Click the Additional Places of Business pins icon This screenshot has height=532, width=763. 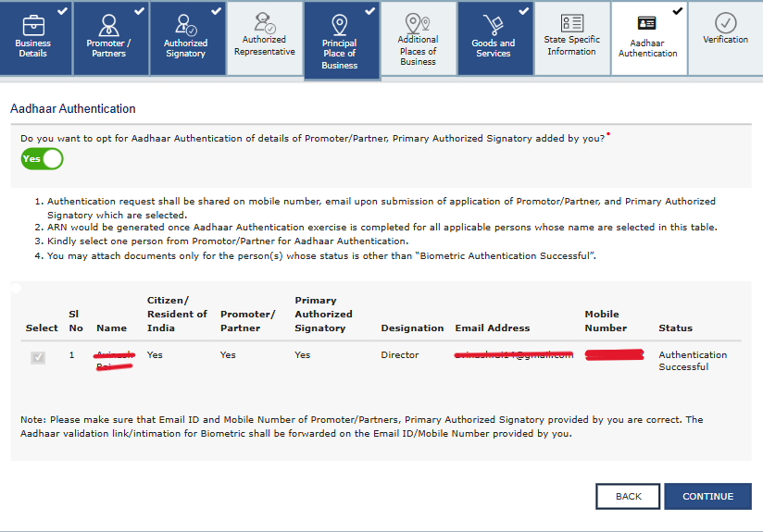418,23
